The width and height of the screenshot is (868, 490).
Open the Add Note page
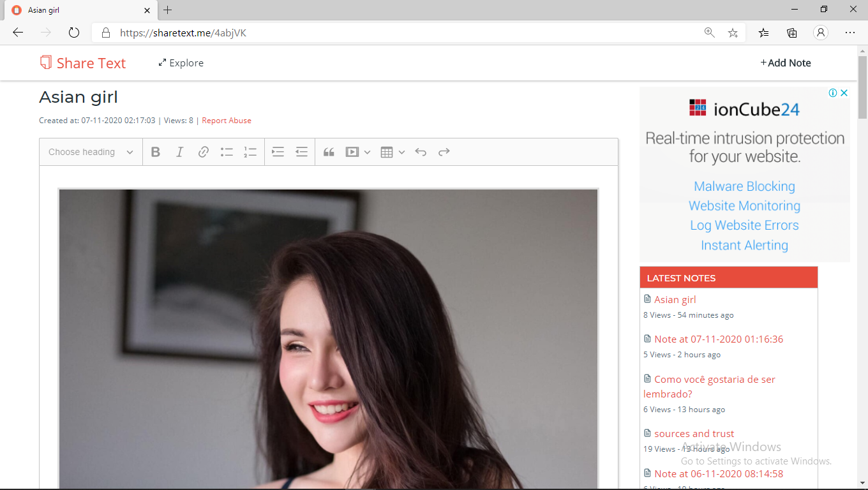click(786, 63)
